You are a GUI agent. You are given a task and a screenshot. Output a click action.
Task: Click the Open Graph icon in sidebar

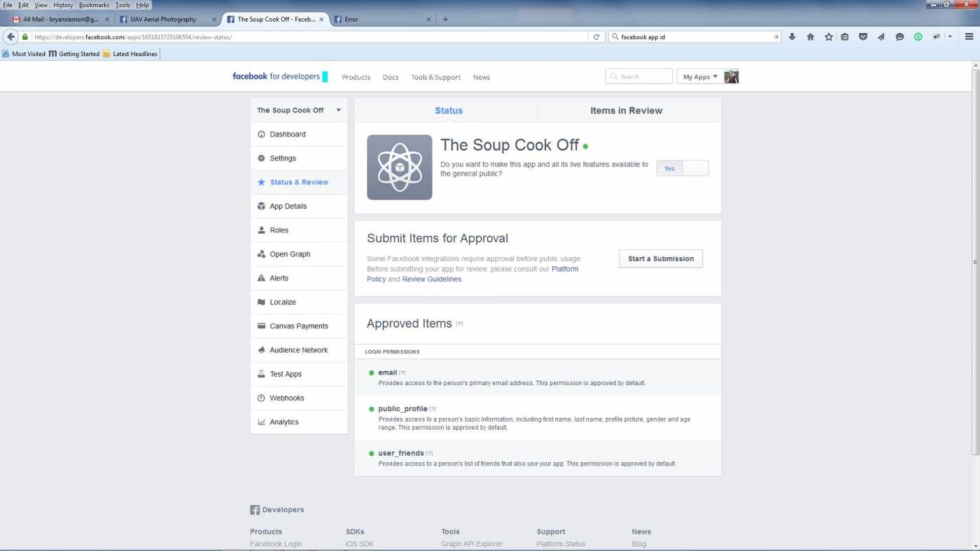[x=261, y=254]
